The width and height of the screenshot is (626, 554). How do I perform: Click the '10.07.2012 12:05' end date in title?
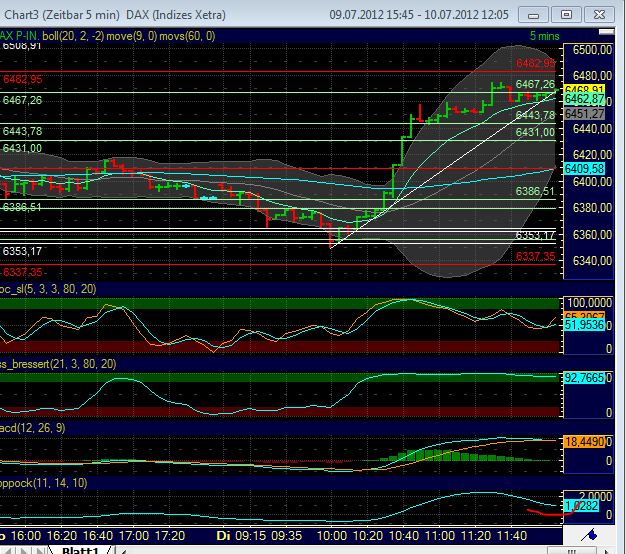[466, 15]
